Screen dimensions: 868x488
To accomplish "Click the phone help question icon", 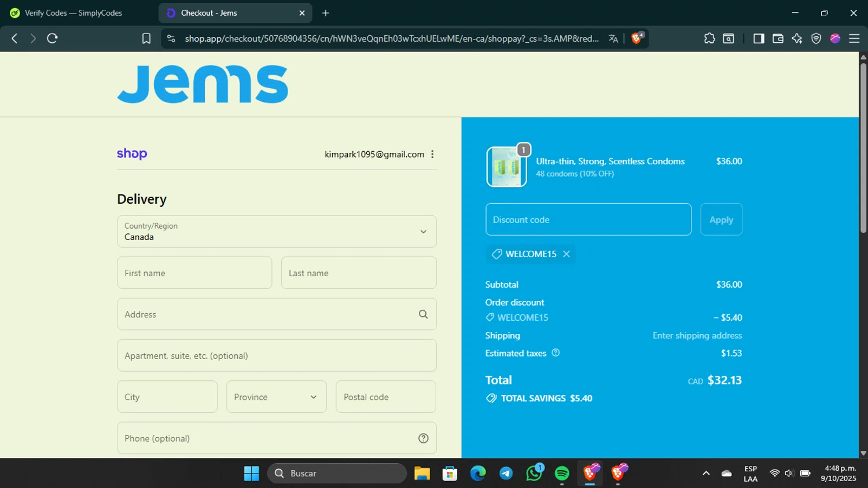I will [x=423, y=438].
